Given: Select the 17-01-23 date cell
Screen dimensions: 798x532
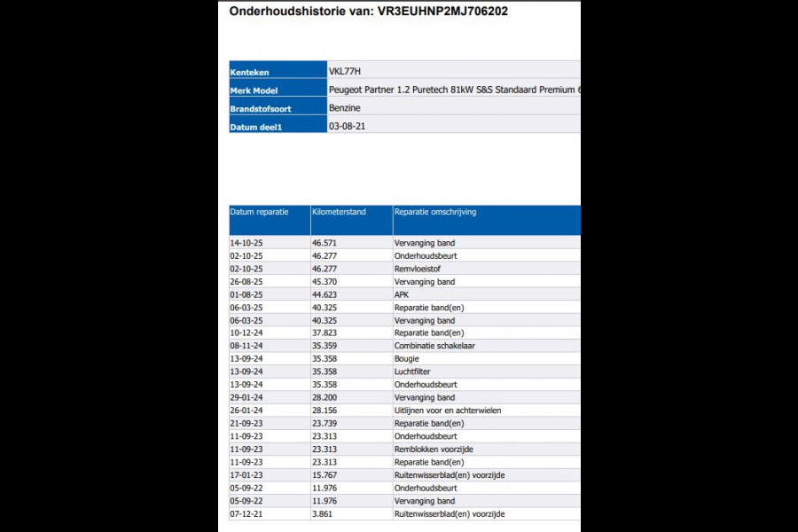Looking at the screenshot, I should [x=246, y=475].
